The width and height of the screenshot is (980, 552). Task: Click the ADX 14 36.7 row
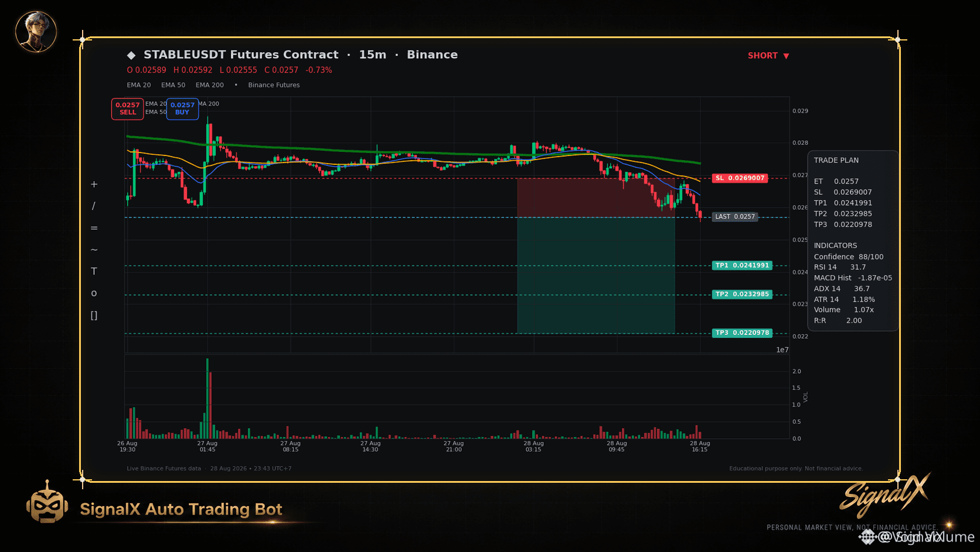[842, 289]
